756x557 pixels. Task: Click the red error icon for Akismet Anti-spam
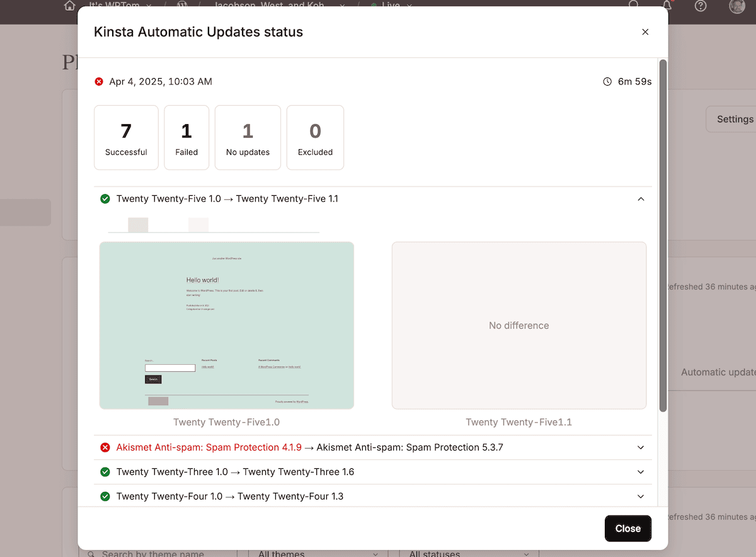coord(105,447)
